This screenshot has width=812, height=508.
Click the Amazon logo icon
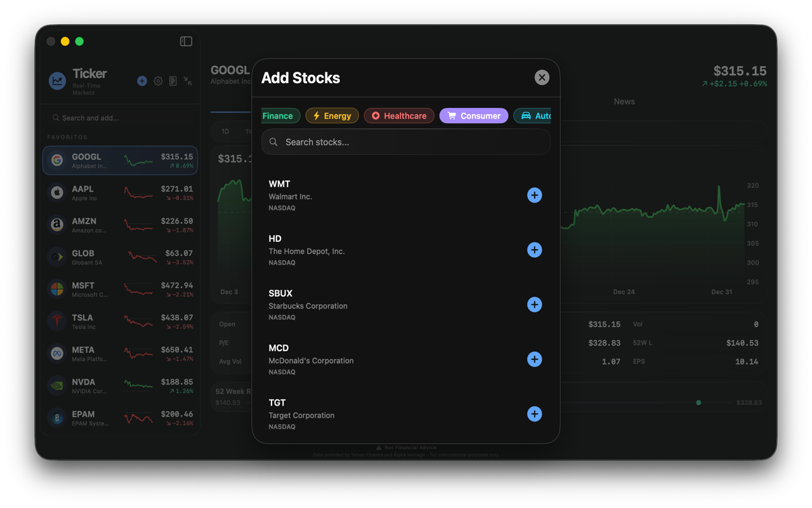pos(57,225)
